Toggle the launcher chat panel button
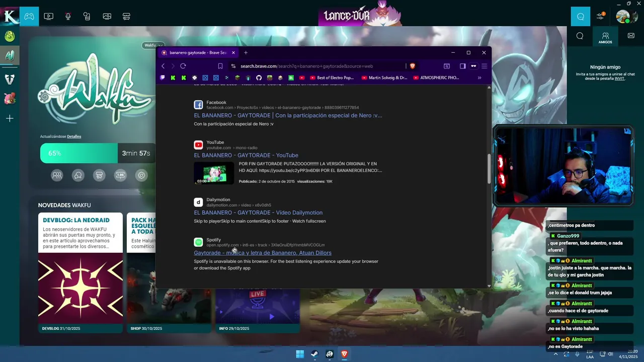 coord(581,16)
